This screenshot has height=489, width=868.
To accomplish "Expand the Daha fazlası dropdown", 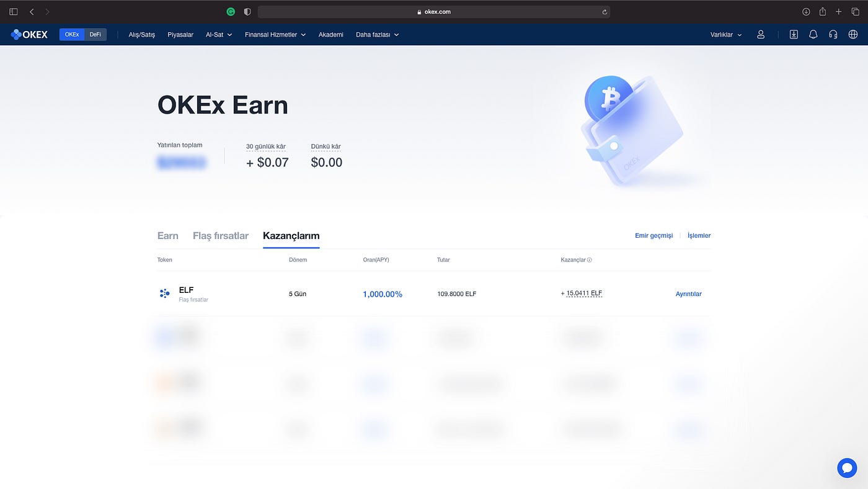I will pyautogui.click(x=378, y=35).
